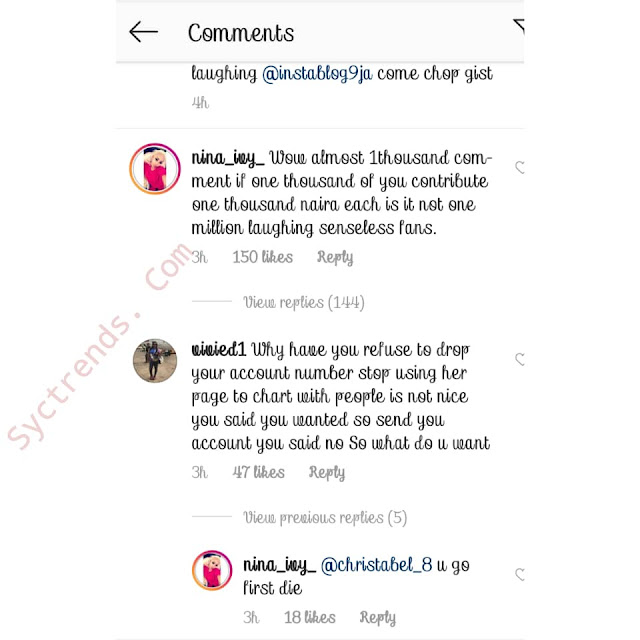Reply to the comment with 150 likes
The image size is (640, 640).
point(335,258)
